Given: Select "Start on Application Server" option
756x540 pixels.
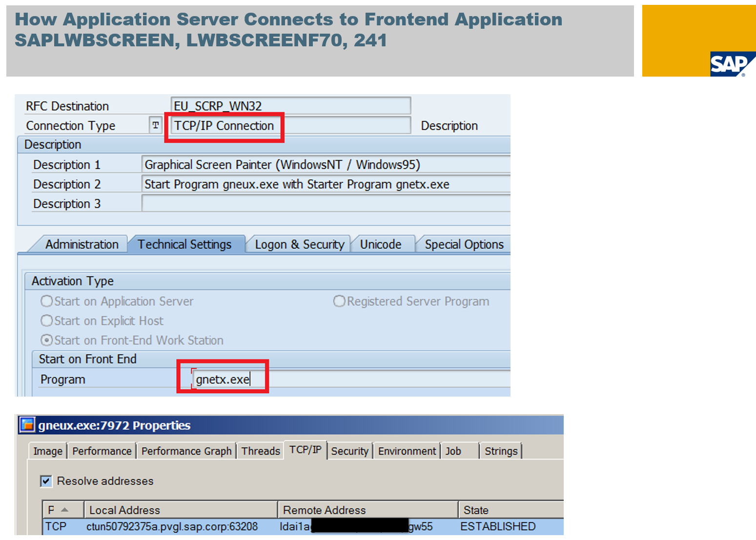Looking at the screenshot, I should point(46,301).
